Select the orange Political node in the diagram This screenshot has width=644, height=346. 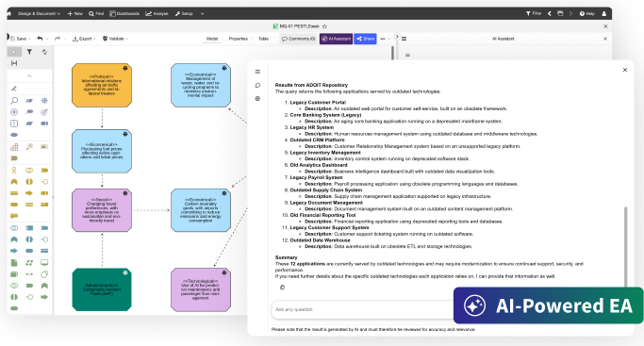[x=102, y=86]
